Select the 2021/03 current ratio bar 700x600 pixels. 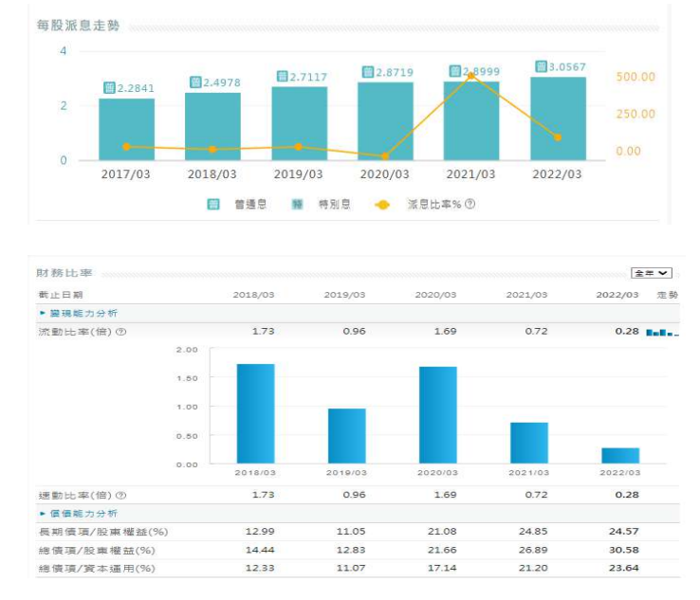pos(529,444)
